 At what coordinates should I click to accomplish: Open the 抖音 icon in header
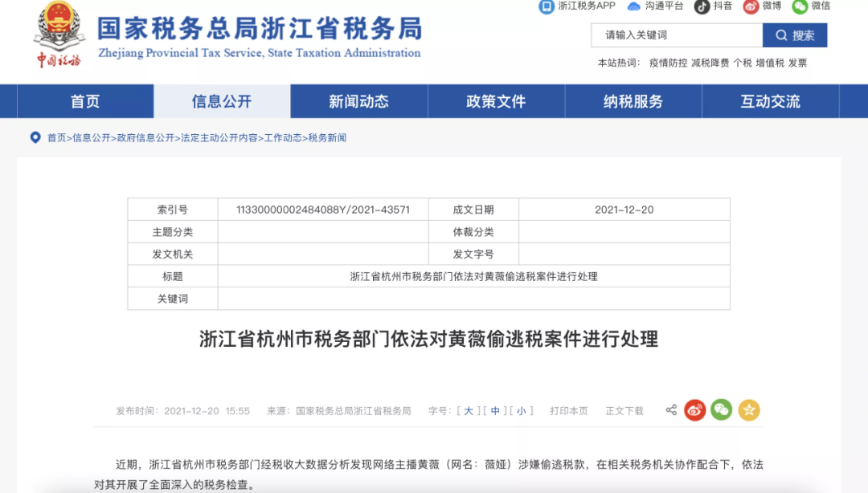[702, 6]
